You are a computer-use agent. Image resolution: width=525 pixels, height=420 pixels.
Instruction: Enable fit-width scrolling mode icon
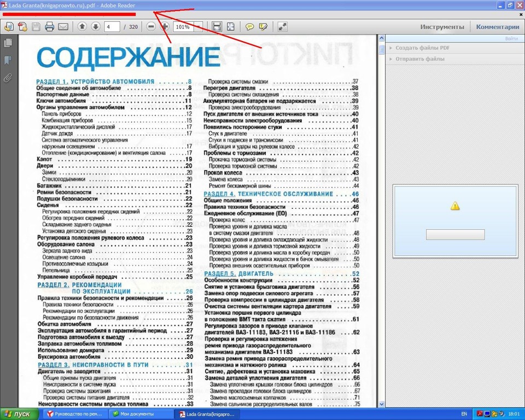217,27
